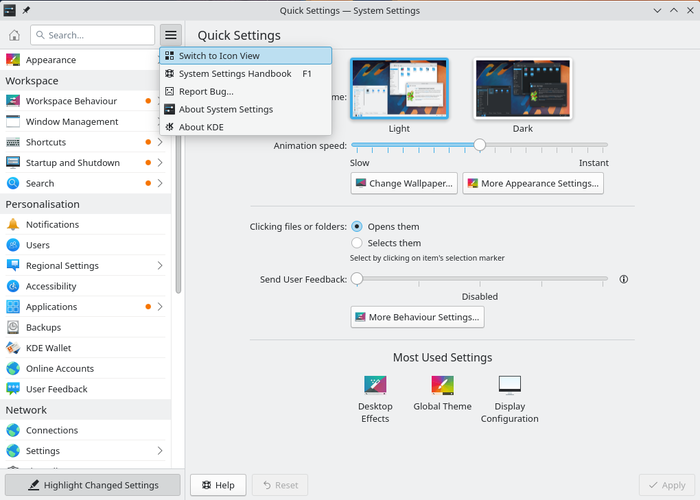The width and height of the screenshot is (700, 500).
Task: Open the hamburger menu button
Action: [171, 35]
